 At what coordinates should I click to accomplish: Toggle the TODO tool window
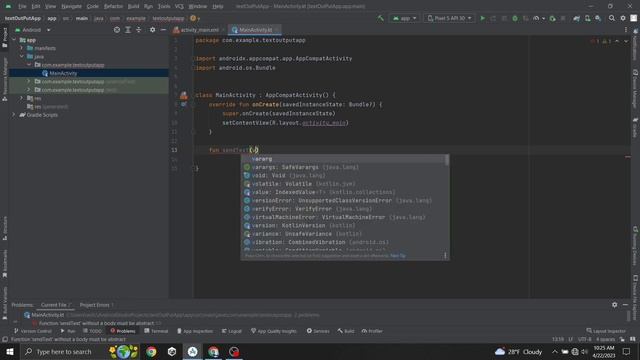click(x=92, y=331)
